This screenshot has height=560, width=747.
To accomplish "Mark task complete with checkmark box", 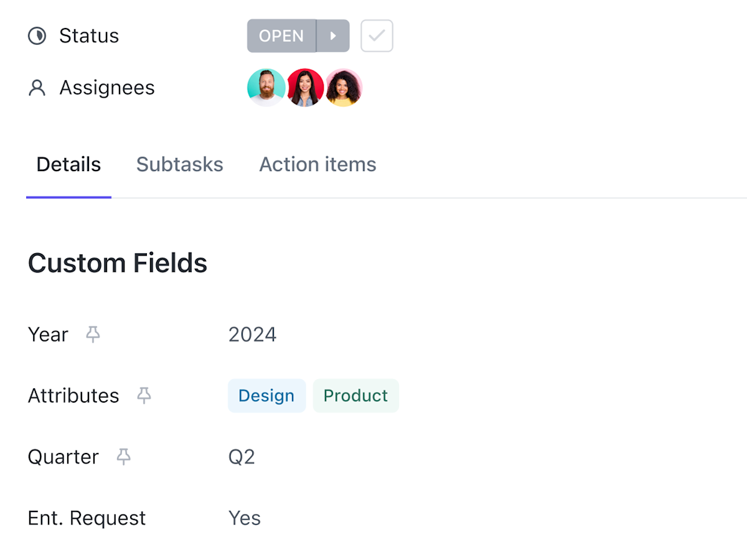I will (x=377, y=36).
